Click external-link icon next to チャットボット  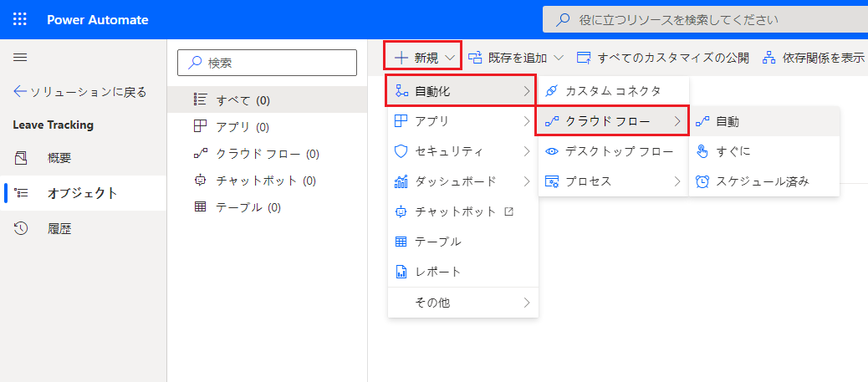(509, 211)
